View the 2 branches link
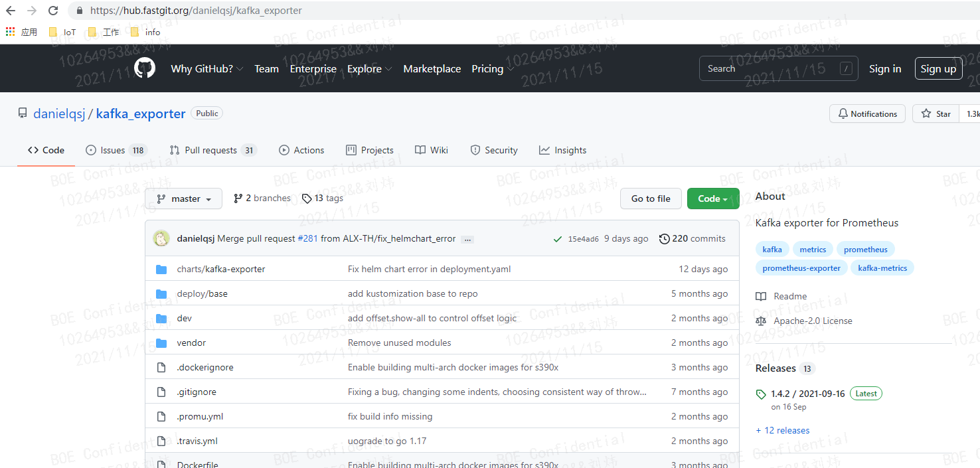 click(x=262, y=198)
